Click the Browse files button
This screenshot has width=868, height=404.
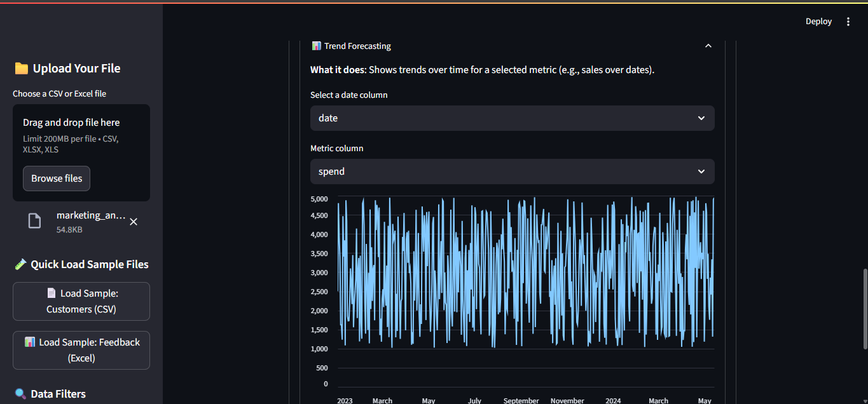click(x=57, y=178)
